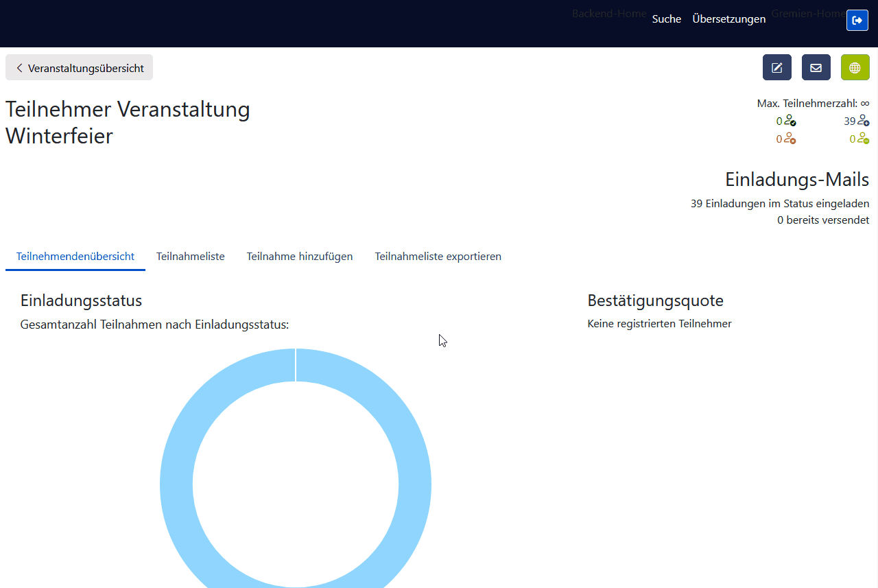Open Suche in the top navigation
This screenshot has height=588, width=878.
point(666,19)
